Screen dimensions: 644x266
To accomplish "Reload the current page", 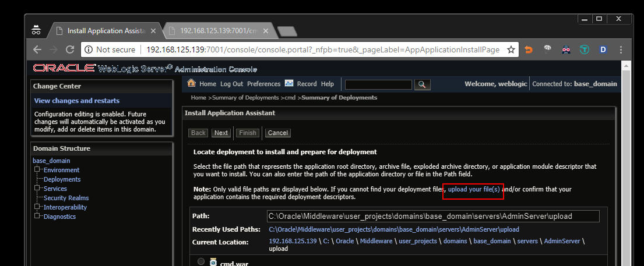I will point(70,49).
